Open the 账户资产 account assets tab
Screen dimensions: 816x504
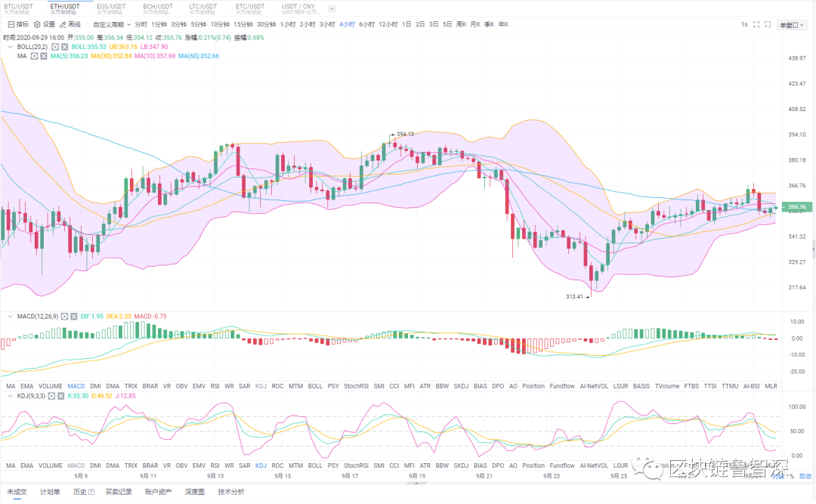(x=158, y=492)
